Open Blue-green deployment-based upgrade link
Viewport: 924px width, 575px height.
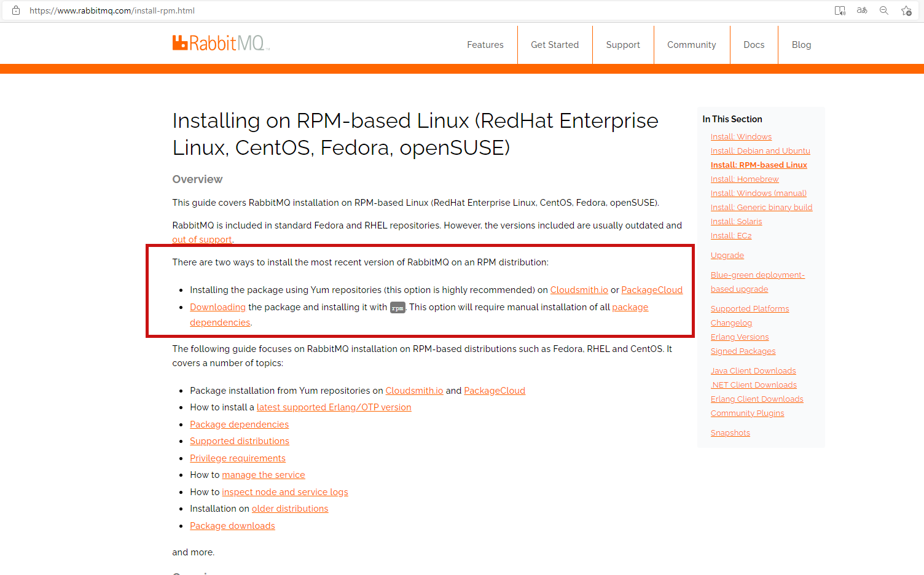click(x=758, y=282)
